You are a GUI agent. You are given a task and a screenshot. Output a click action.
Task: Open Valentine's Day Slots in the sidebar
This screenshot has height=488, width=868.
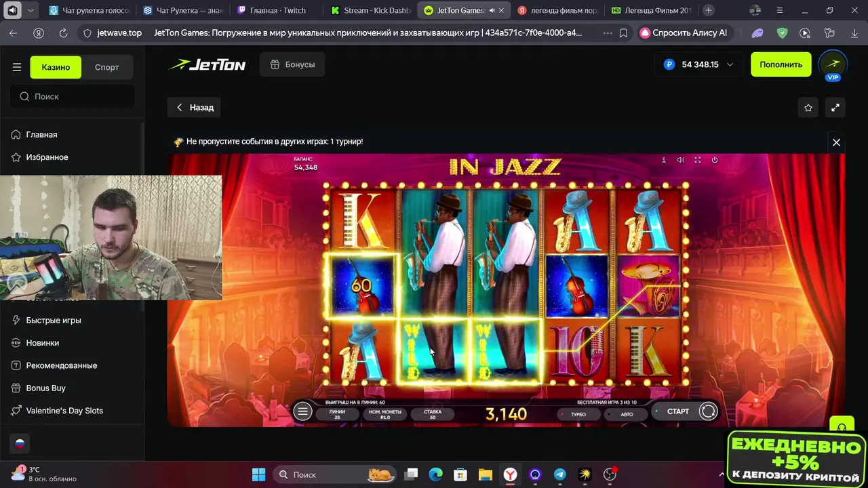pos(64,411)
